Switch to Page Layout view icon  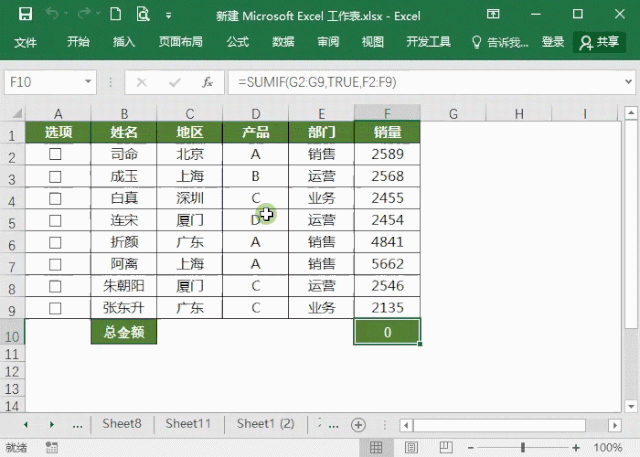(x=411, y=448)
